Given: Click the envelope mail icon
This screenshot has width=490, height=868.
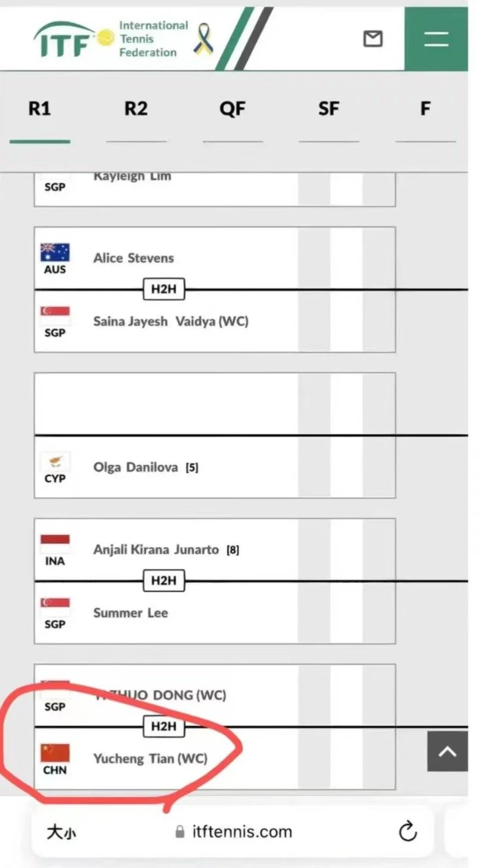Looking at the screenshot, I should coord(373,39).
